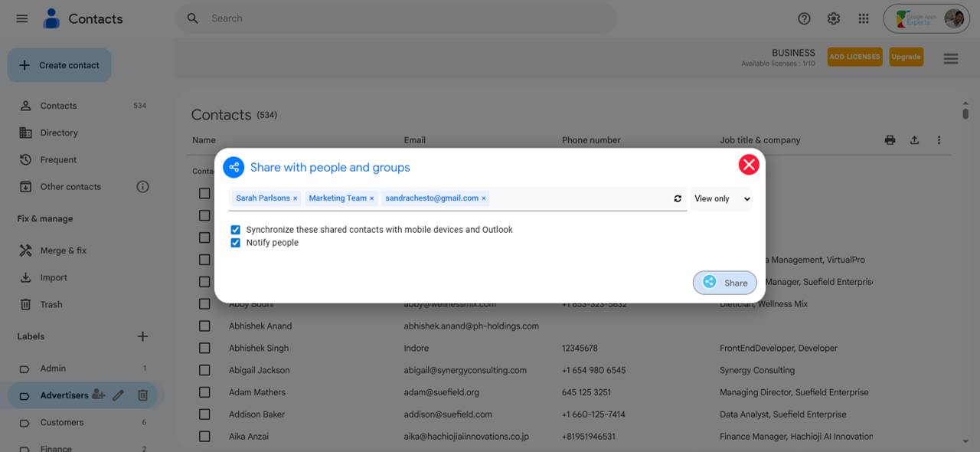980x452 pixels.
Task: Click the refresh icon in the recipients field
Action: point(678,198)
